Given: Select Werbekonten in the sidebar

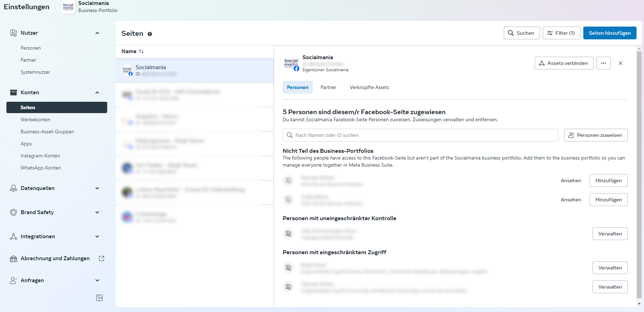Looking at the screenshot, I should pyautogui.click(x=36, y=119).
